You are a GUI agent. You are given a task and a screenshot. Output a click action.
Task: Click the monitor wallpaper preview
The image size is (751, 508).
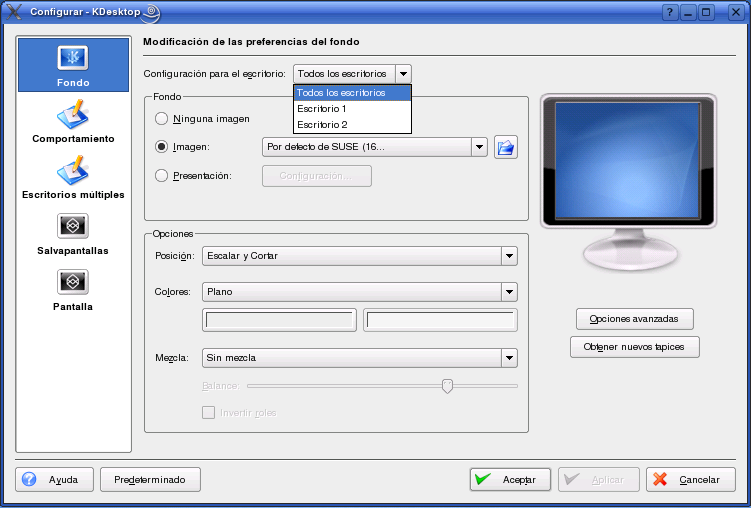pyautogui.click(x=628, y=160)
